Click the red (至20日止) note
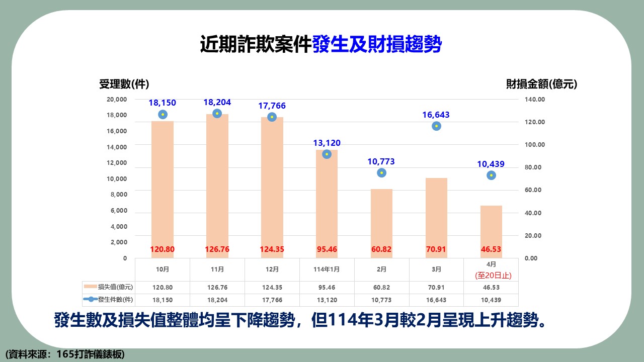644x362 pixels. tap(492, 276)
